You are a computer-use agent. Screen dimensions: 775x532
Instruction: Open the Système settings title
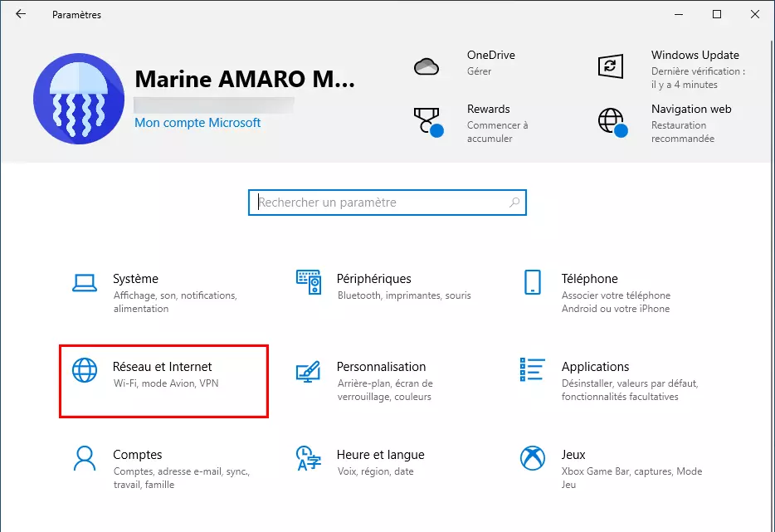[135, 278]
